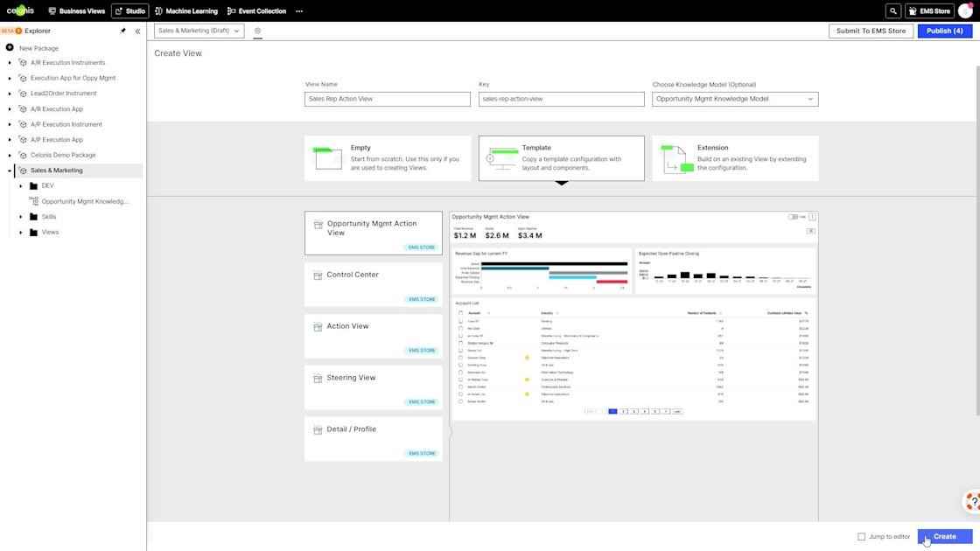Expand the Skills folder
This screenshot has height=551, width=980.
click(21, 216)
